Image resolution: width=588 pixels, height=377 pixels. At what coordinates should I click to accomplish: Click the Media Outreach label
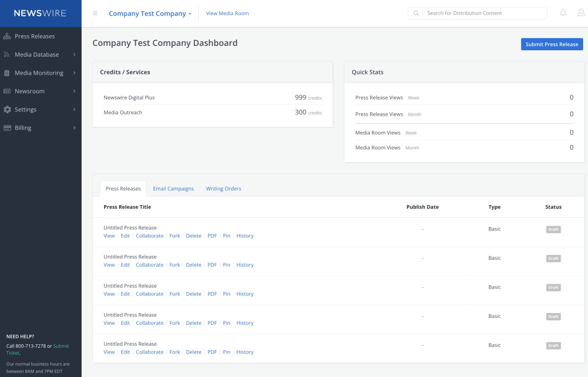(123, 112)
